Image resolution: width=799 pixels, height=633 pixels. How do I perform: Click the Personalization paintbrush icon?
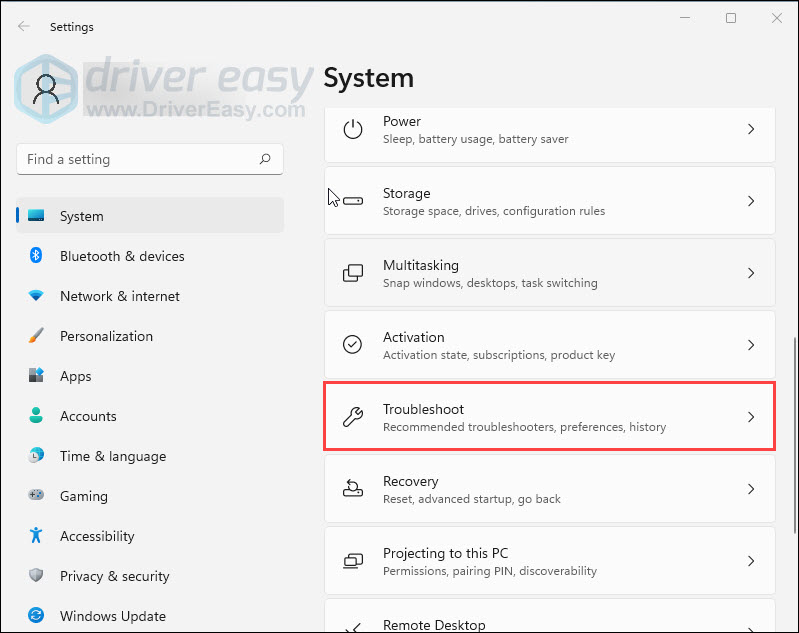(x=36, y=336)
